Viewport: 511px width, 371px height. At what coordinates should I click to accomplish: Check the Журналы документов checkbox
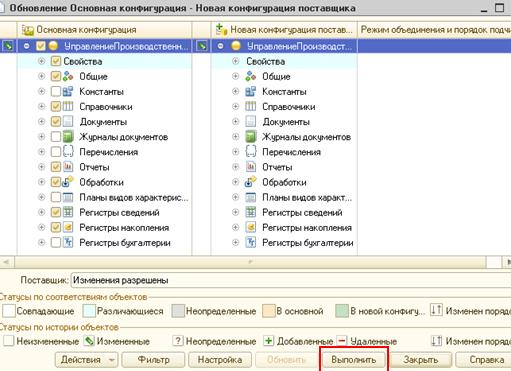[56, 137]
